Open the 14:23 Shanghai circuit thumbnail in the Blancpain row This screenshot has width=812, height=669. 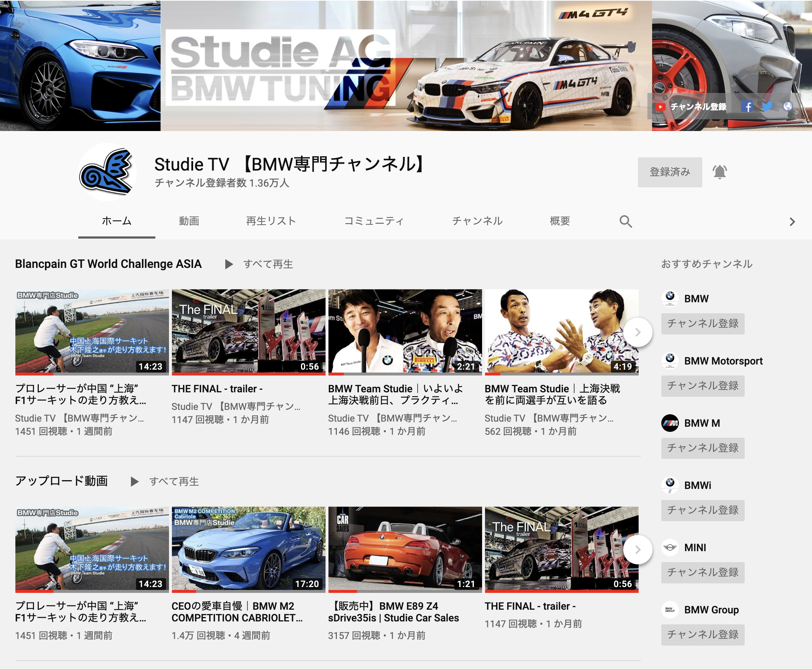92,332
